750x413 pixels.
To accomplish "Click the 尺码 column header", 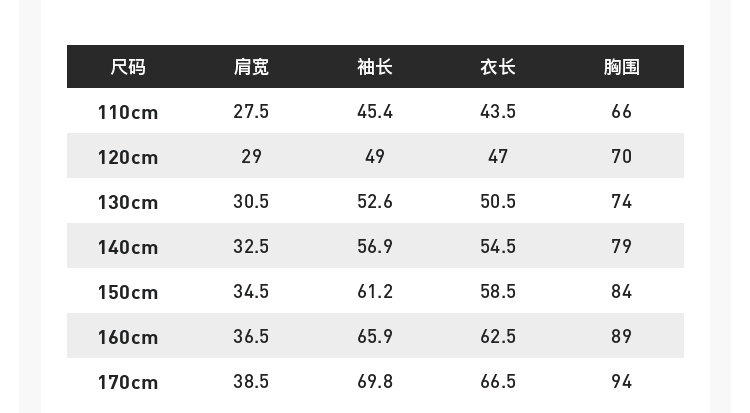I will tap(128, 67).
